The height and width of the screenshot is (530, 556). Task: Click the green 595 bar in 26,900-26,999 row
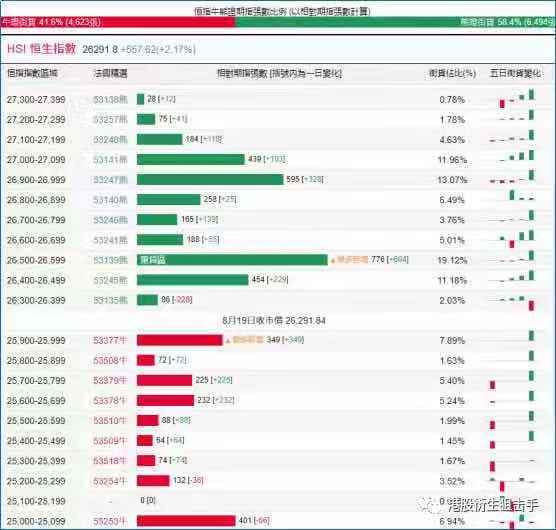coord(210,180)
